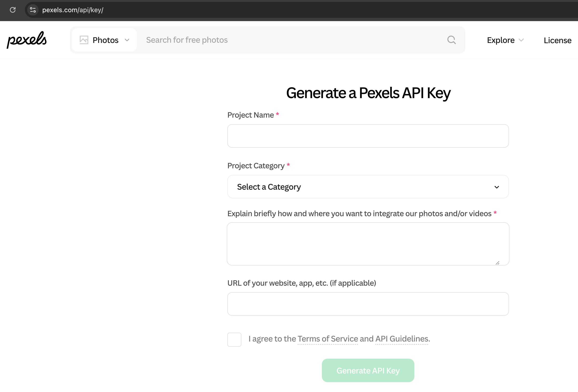Expand the Select a Category dropdown
Viewport: 578px width, 392px height.
368,187
